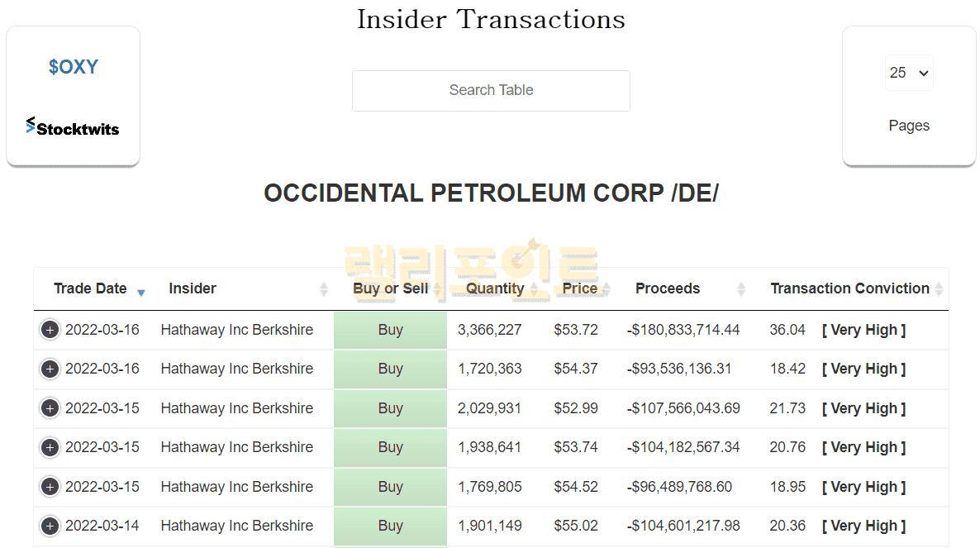Expand row with quantity 1,938,641
This screenshot has height=548, width=980.
(x=50, y=447)
